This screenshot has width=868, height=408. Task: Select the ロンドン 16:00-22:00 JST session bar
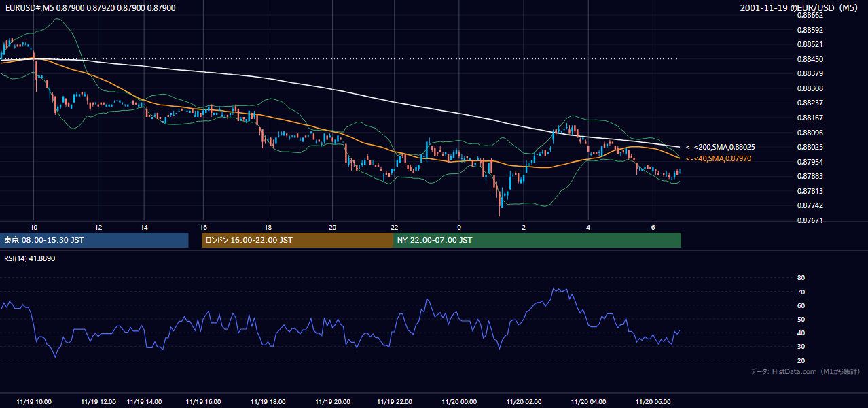(297, 240)
